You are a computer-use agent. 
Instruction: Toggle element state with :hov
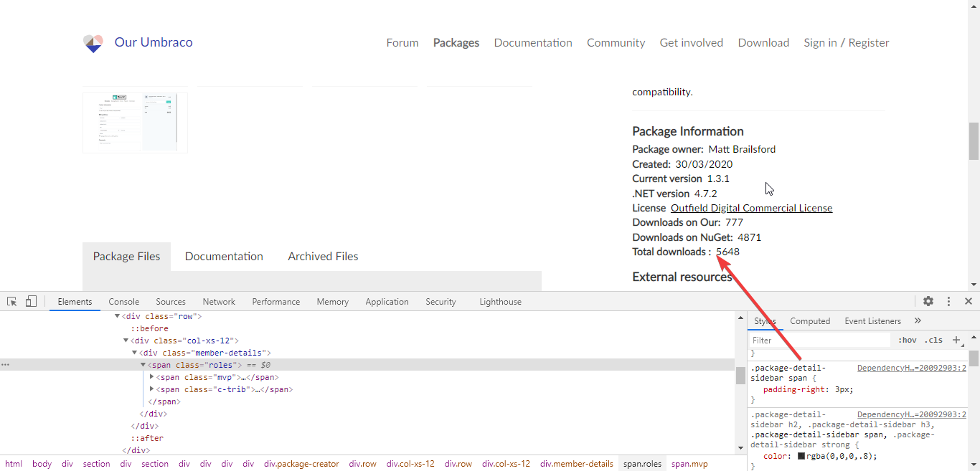point(907,340)
